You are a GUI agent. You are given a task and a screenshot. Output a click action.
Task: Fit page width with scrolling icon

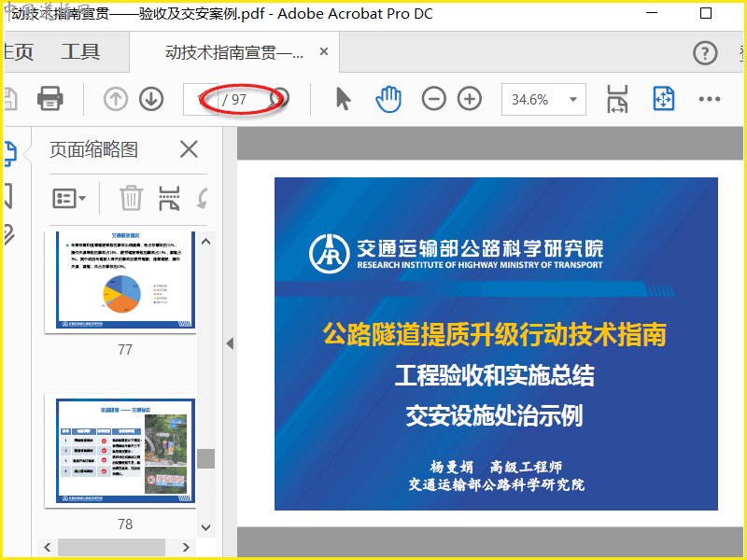pyautogui.click(x=617, y=99)
